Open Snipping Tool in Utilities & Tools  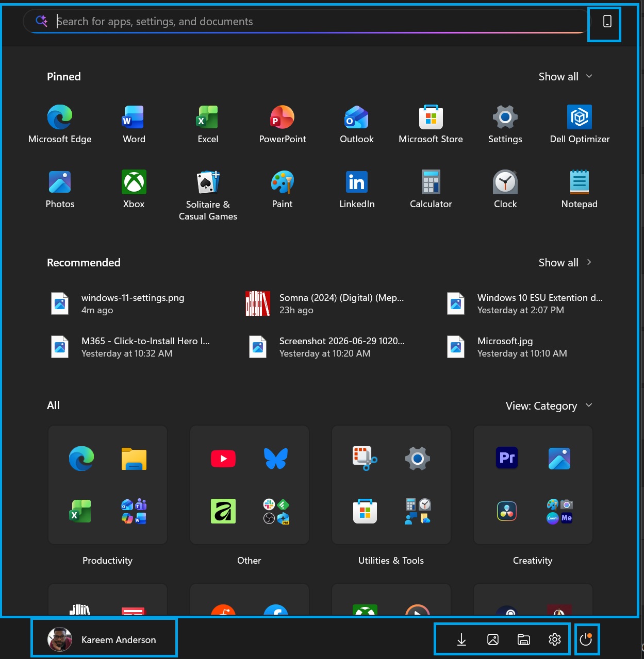365,459
